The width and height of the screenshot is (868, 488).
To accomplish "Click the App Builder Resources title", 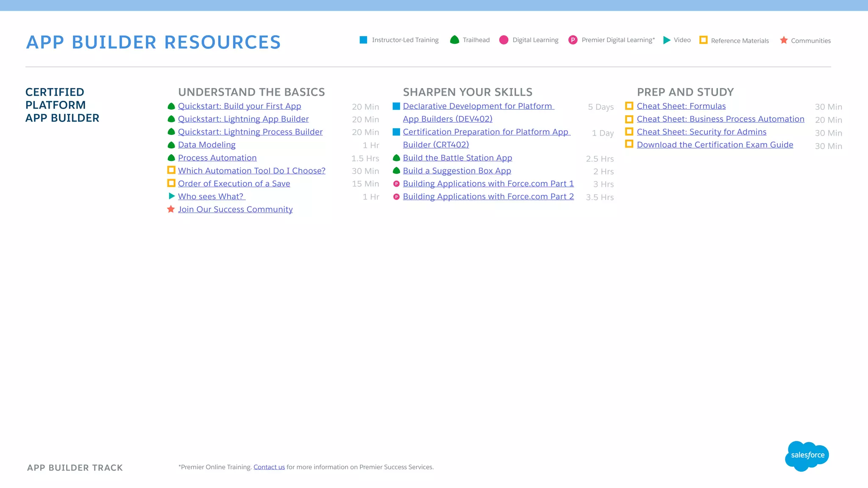I will pyautogui.click(x=153, y=42).
